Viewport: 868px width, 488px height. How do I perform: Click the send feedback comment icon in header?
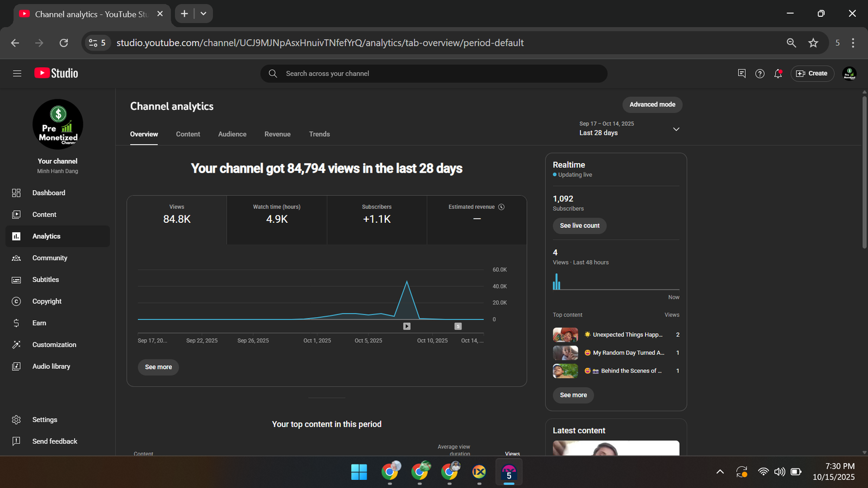tap(742, 74)
